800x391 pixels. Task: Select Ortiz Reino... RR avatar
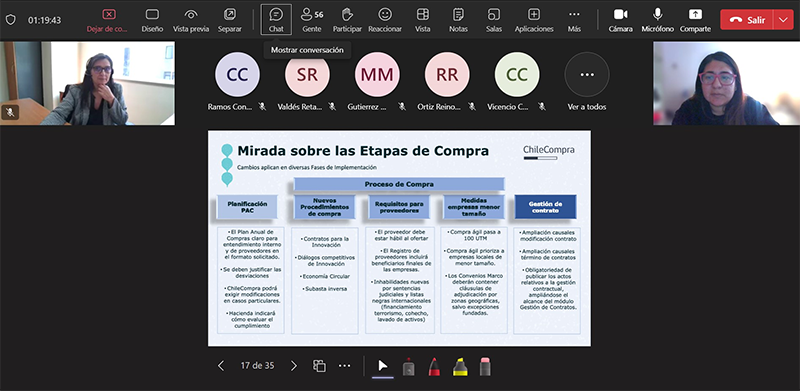click(x=447, y=75)
